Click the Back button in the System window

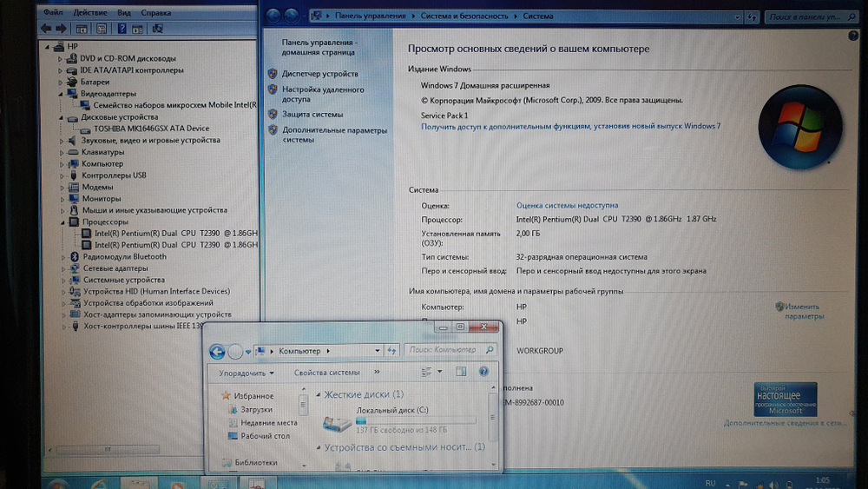click(x=273, y=16)
